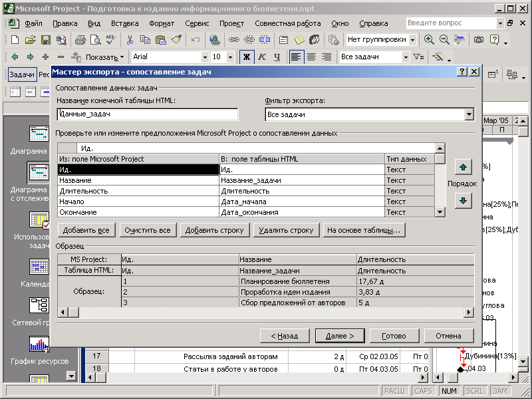The height and width of the screenshot is (399, 532).
Task: Open Print Preview icon
Action: click(95, 40)
